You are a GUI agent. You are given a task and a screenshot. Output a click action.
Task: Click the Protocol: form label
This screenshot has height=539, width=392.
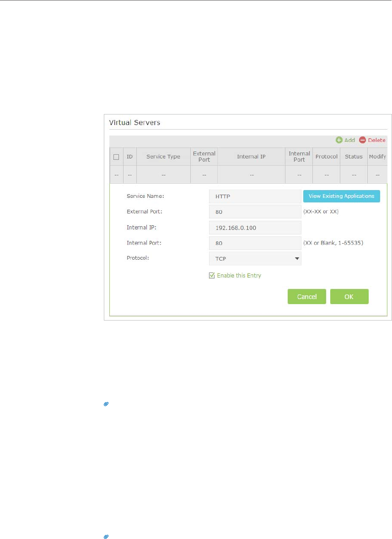pos(138,258)
